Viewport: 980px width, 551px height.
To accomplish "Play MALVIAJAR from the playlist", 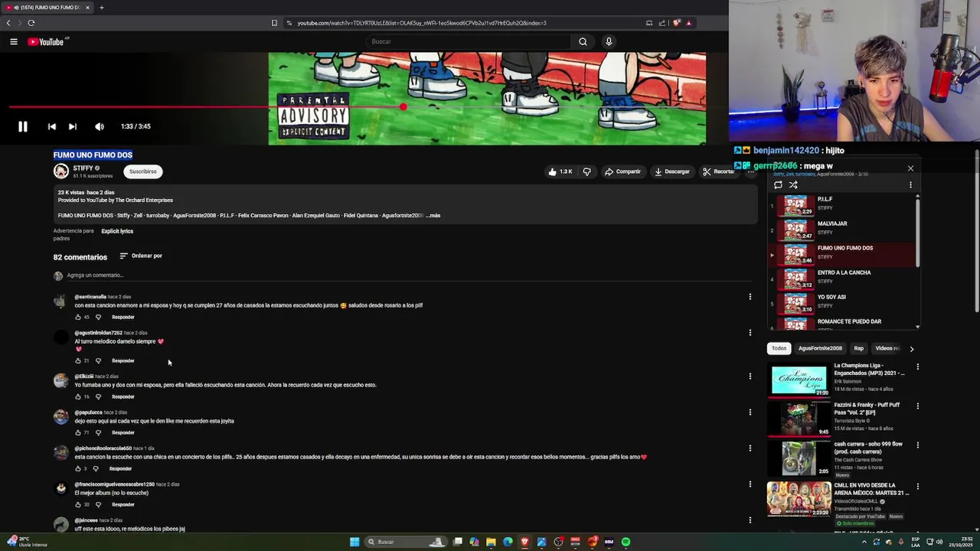I will pyautogui.click(x=842, y=229).
